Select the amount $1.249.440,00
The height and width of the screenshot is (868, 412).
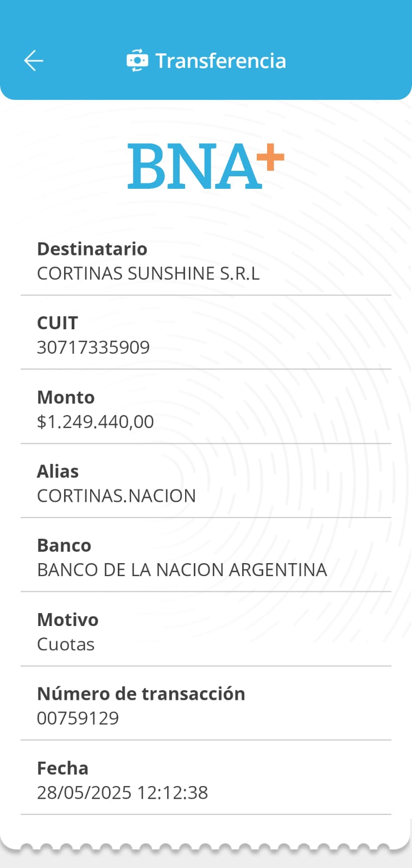(x=96, y=422)
